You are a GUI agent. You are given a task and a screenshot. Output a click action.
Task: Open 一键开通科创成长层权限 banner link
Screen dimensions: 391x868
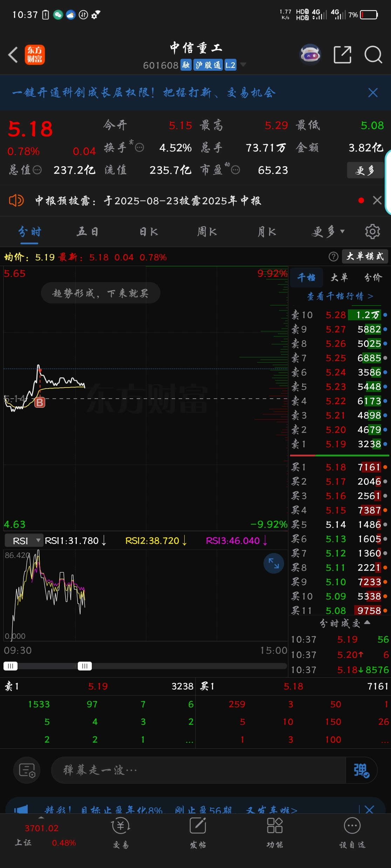point(144,92)
